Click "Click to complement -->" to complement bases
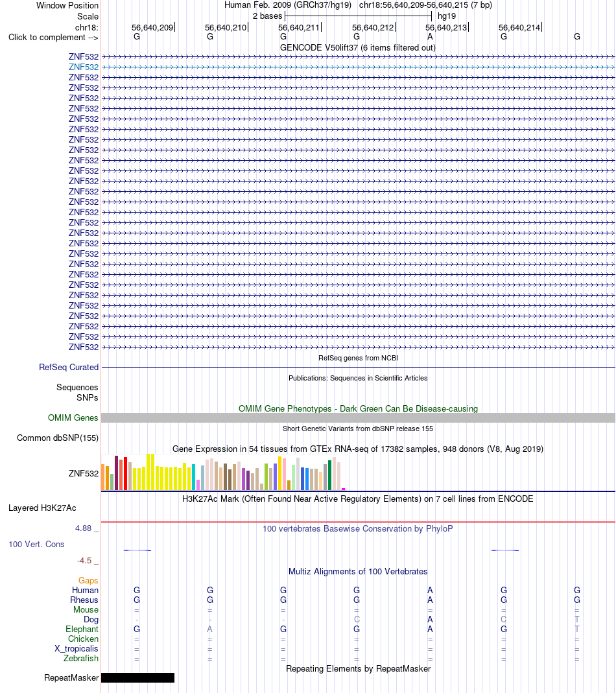The image size is (616, 693). tap(53, 37)
